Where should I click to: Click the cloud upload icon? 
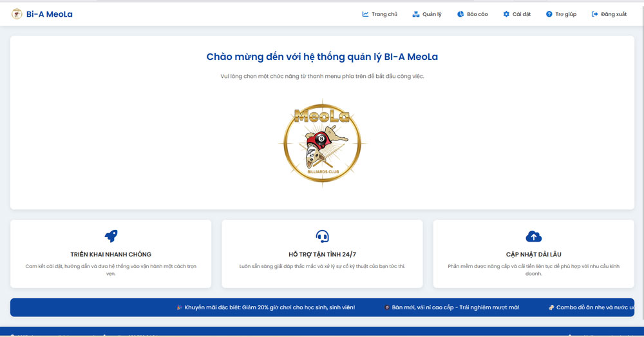[533, 236]
